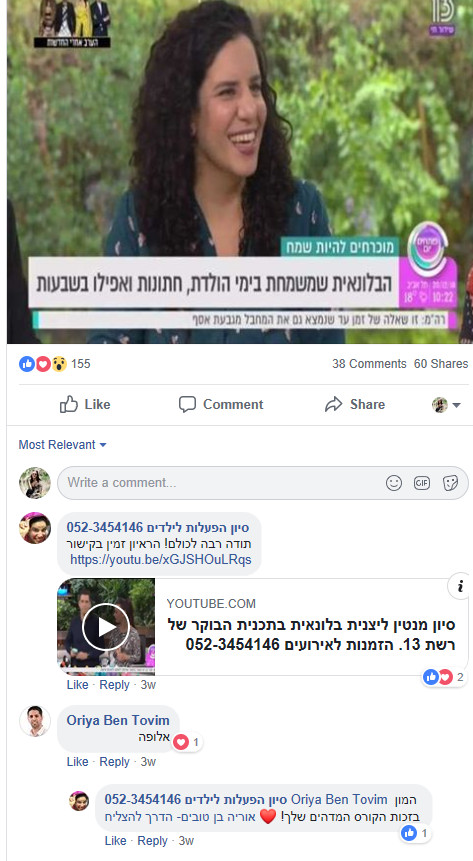Open the 60 Shares link
This screenshot has width=473, height=861.
(441, 364)
